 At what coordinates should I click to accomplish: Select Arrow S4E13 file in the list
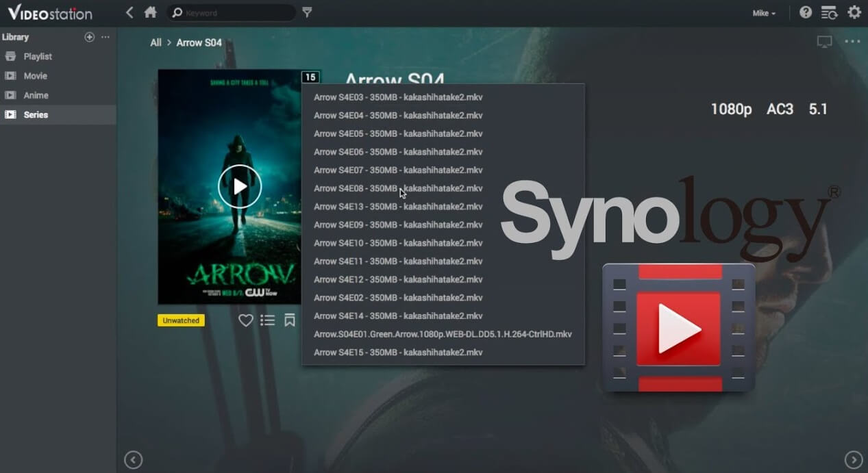(443, 207)
